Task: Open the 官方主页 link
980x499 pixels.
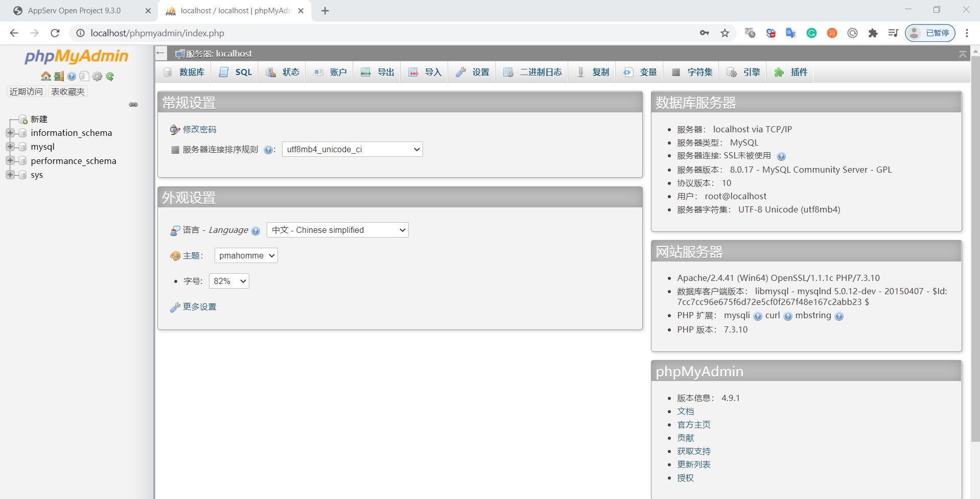Action: 693,424
